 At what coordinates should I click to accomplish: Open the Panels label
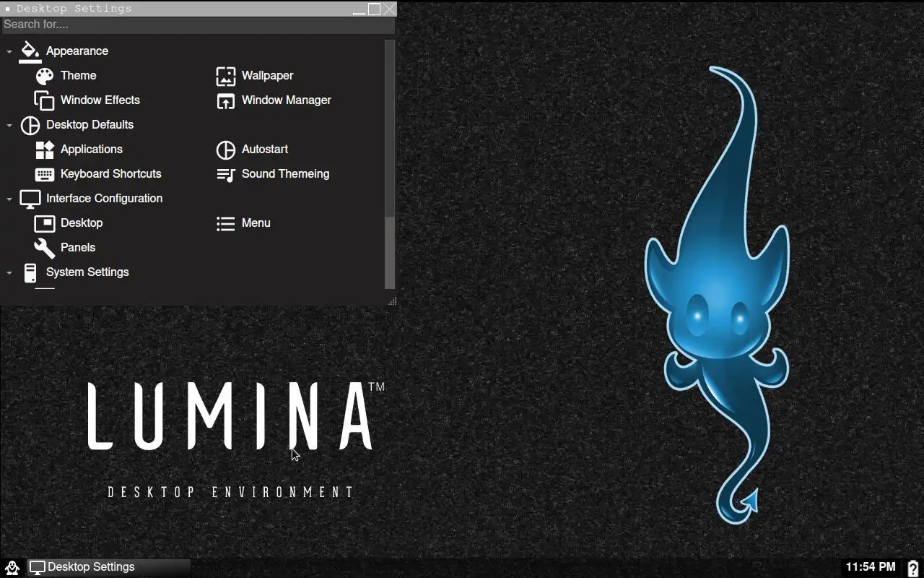click(x=78, y=248)
